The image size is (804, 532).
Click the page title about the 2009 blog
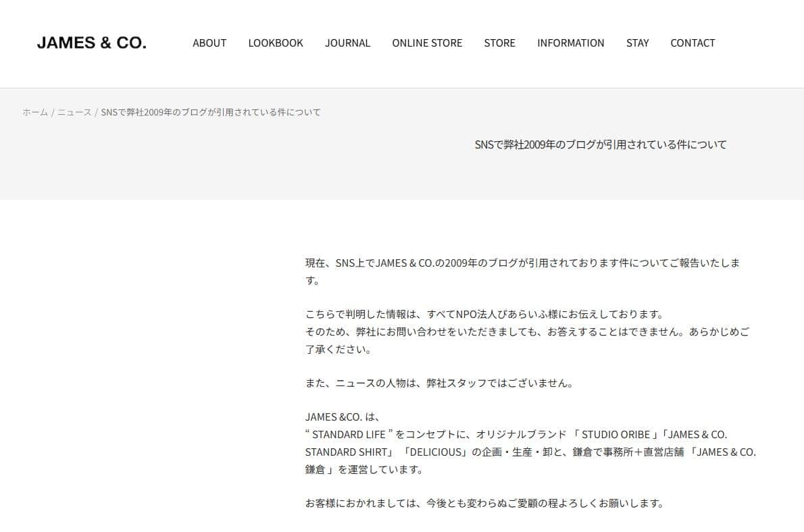(x=600, y=144)
